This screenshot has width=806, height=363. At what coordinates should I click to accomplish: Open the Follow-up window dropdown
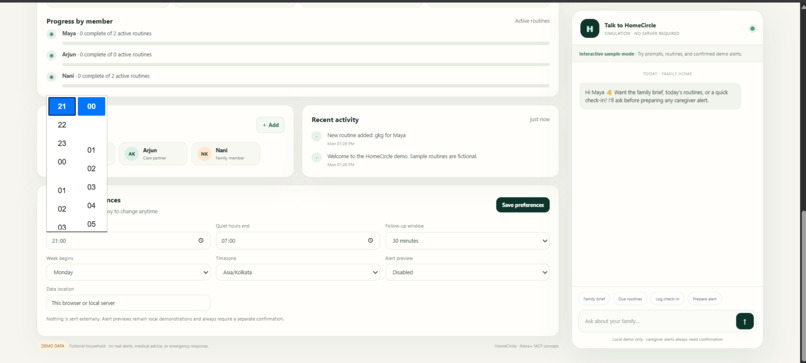(x=467, y=241)
